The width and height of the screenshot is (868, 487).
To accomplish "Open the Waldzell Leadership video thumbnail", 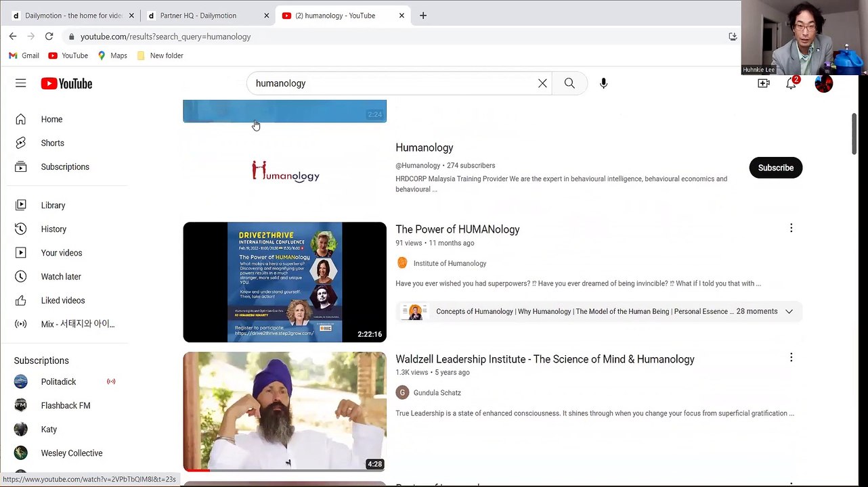I will pyautogui.click(x=284, y=411).
